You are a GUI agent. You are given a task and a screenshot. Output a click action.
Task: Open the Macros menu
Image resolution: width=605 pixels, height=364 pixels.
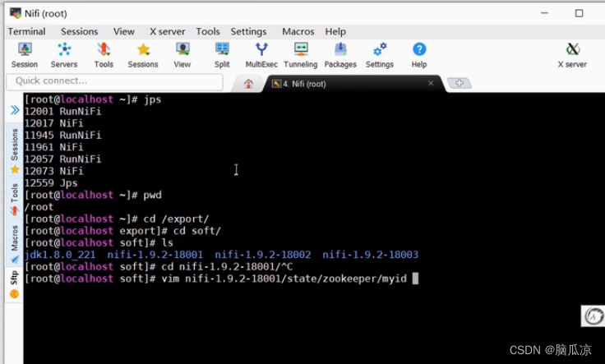298,31
